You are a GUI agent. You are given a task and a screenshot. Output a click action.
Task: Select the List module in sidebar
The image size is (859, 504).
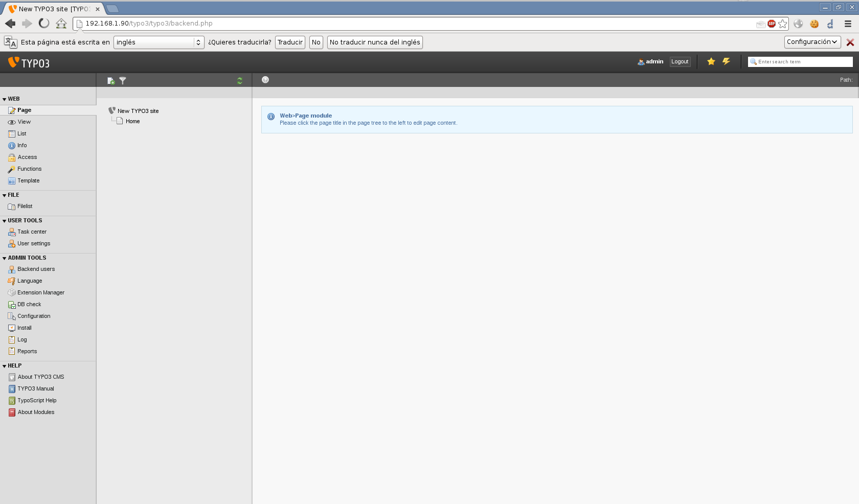coord(21,134)
